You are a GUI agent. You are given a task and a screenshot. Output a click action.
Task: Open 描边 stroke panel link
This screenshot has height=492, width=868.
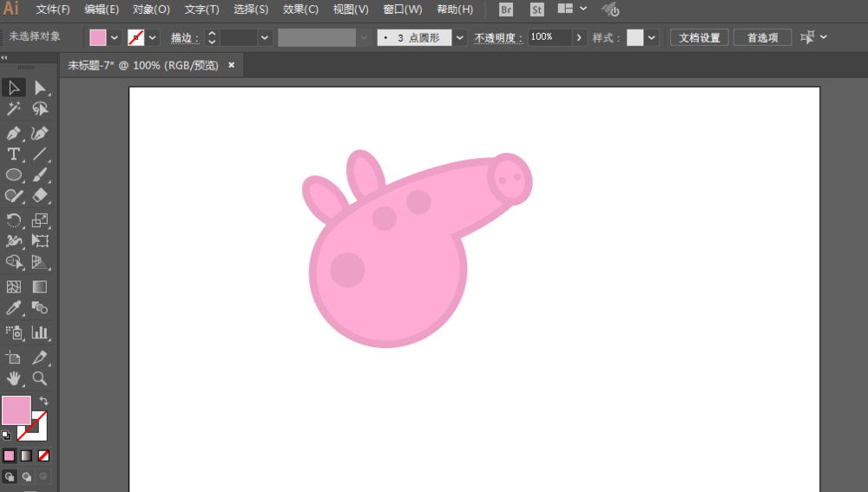click(x=185, y=37)
